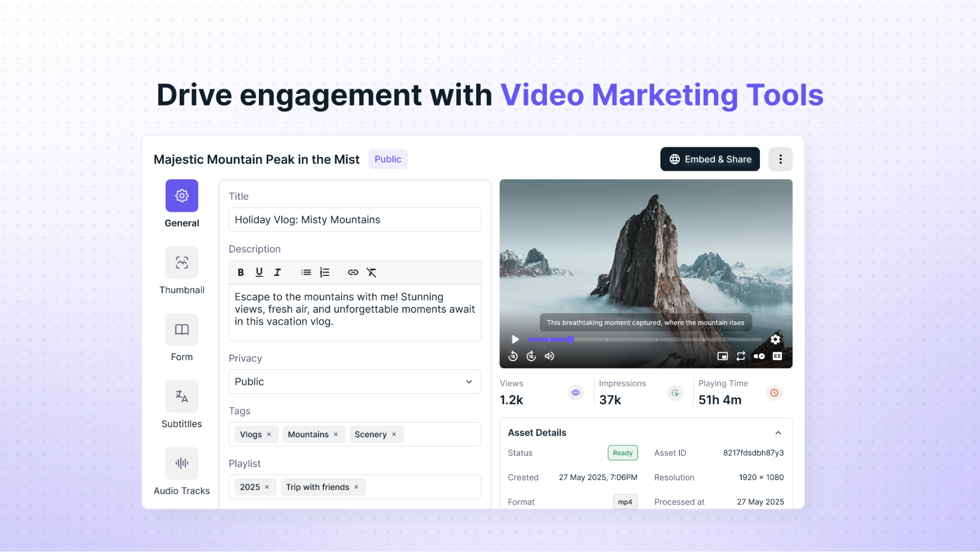Insert a link in the description editor
The height and width of the screenshot is (552, 980).
click(352, 272)
